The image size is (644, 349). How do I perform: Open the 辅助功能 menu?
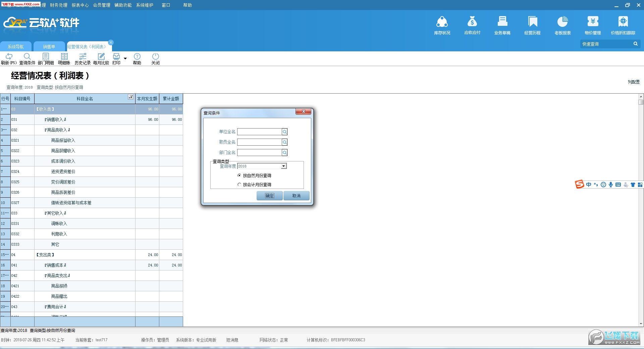123,5
